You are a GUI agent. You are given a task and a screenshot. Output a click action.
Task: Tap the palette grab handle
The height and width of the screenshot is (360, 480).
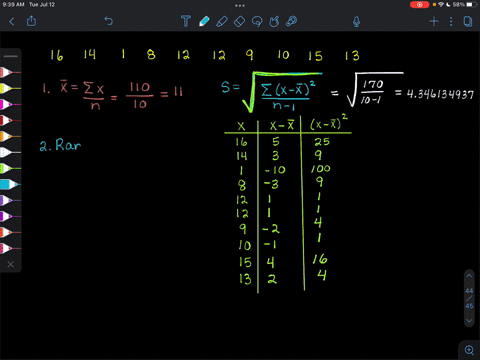tap(11, 56)
